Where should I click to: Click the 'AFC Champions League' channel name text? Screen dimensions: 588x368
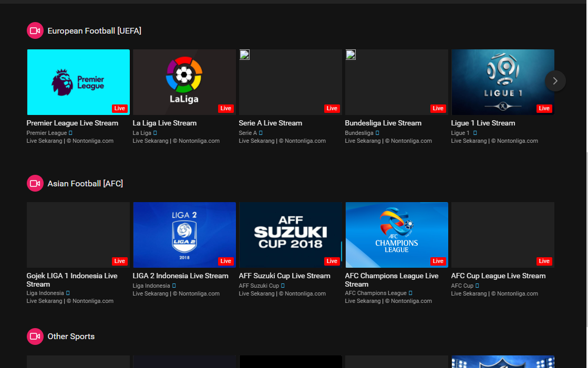376,293
